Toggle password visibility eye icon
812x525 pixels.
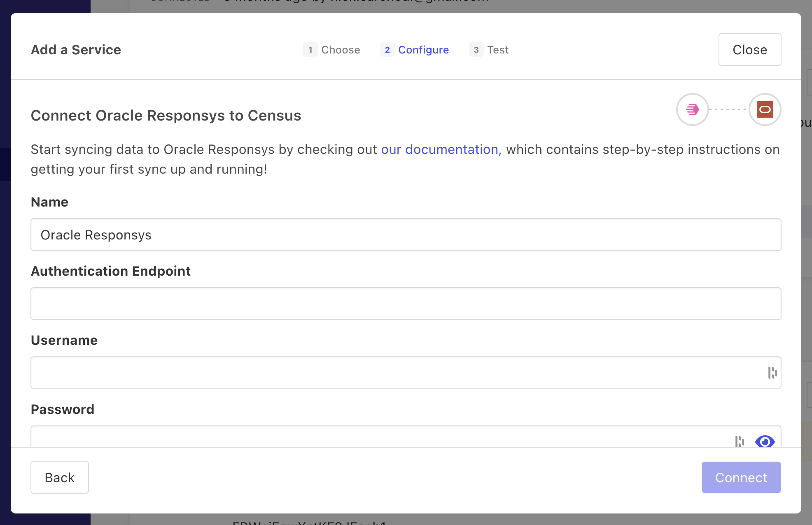(x=765, y=441)
